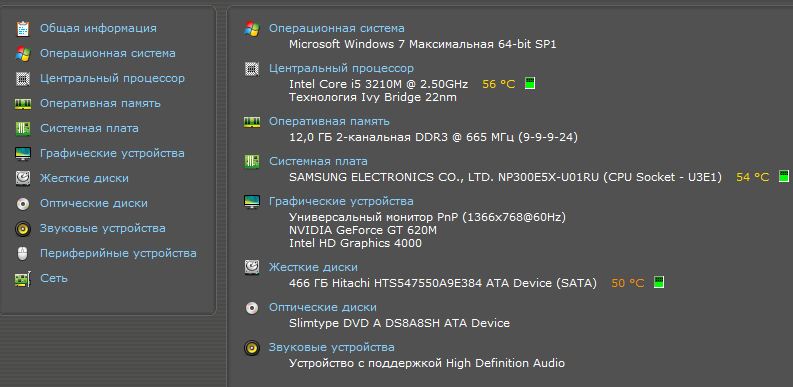Click the green CPU temperature indicator

[530, 83]
